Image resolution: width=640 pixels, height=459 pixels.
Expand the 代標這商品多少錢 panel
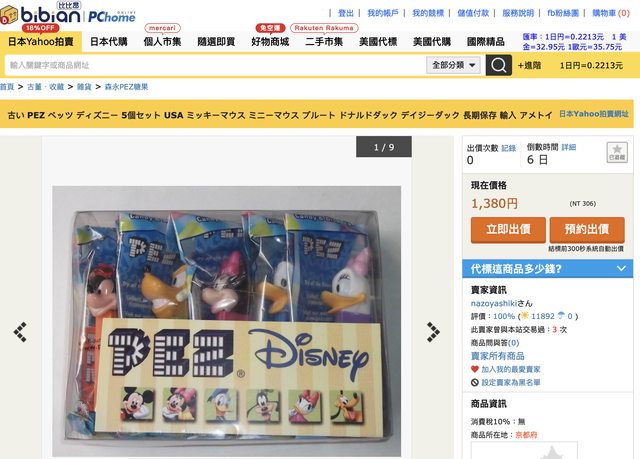547,268
